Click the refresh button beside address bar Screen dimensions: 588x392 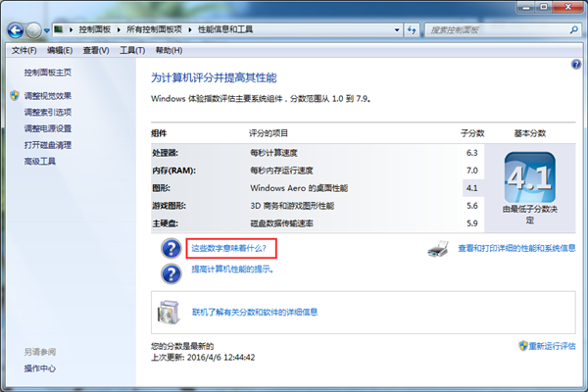tap(412, 30)
